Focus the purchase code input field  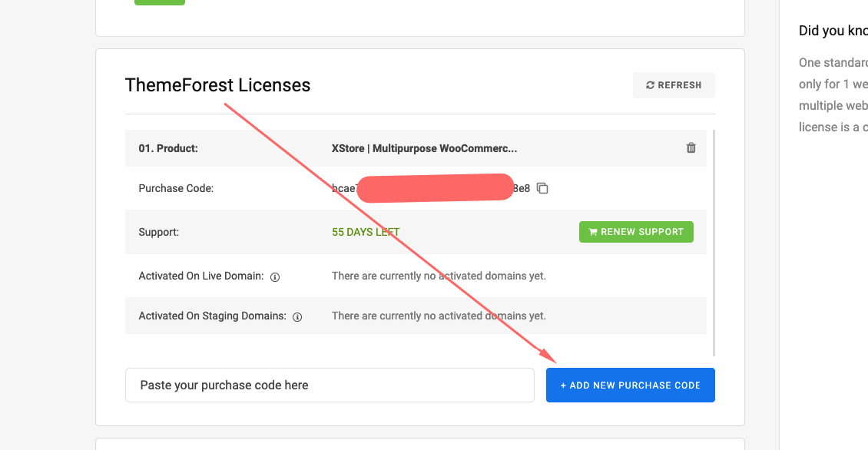(x=330, y=385)
